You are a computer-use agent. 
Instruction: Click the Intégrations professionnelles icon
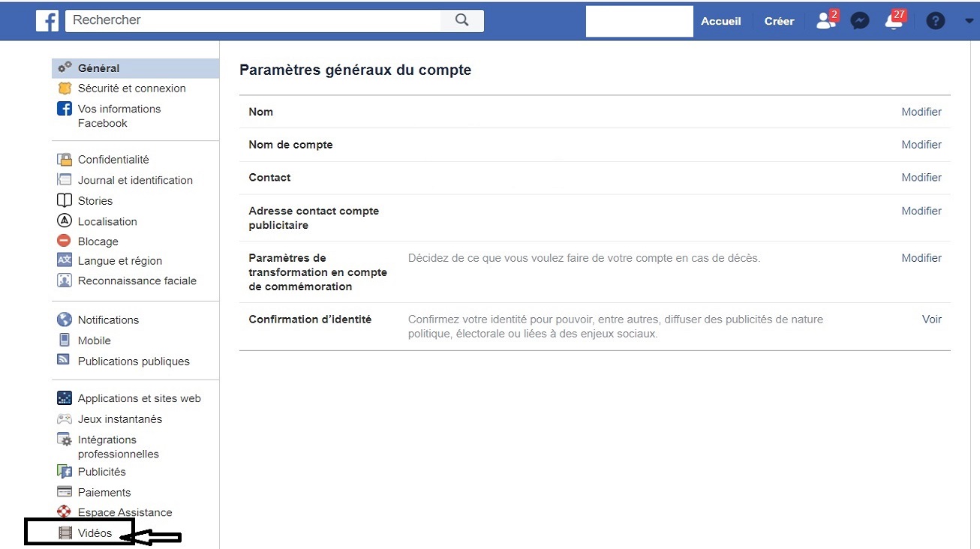(x=65, y=439)
